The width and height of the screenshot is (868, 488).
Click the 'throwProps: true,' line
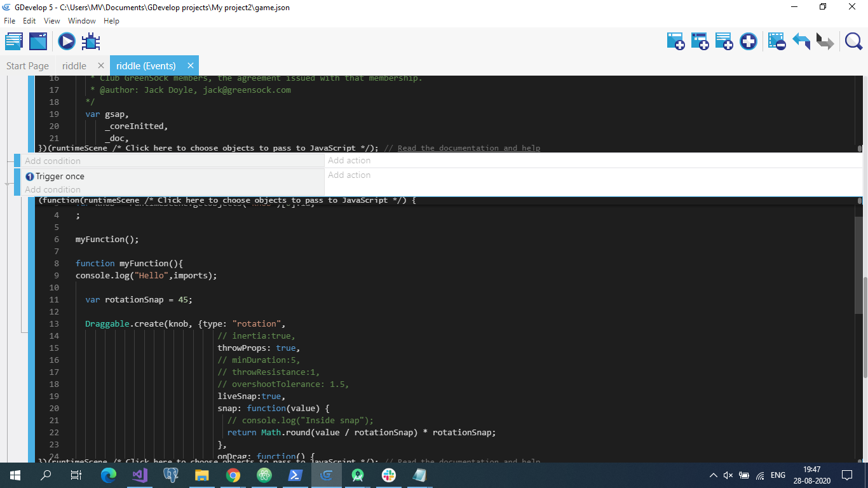tap(258, 348)
